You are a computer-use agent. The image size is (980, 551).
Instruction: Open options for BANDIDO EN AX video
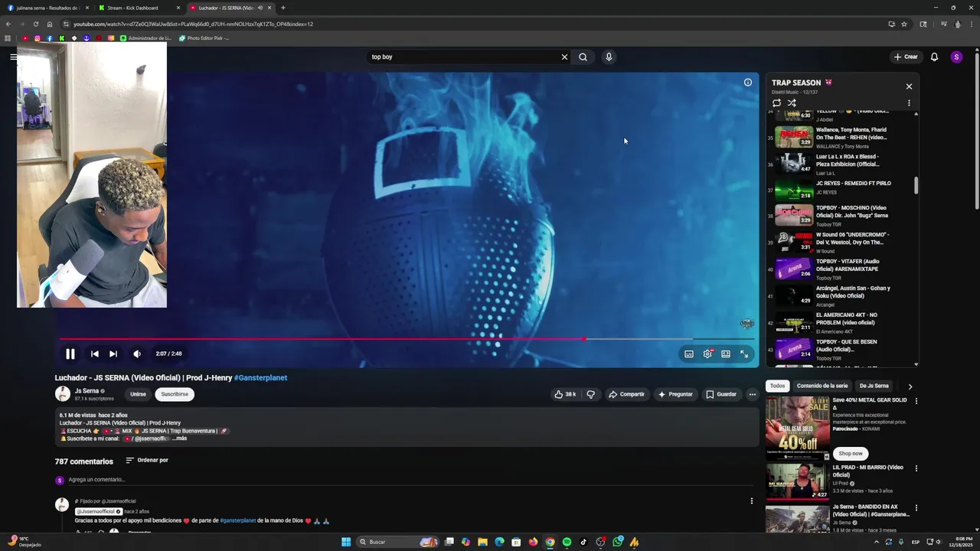(916, 508)
